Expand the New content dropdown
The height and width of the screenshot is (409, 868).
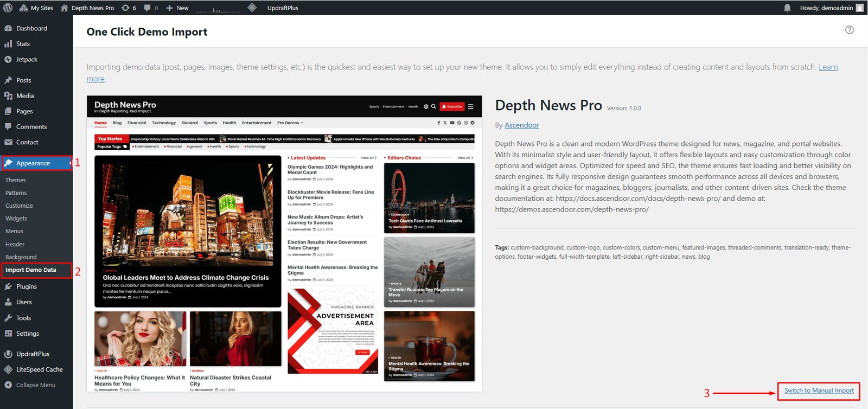pos(177,8)
